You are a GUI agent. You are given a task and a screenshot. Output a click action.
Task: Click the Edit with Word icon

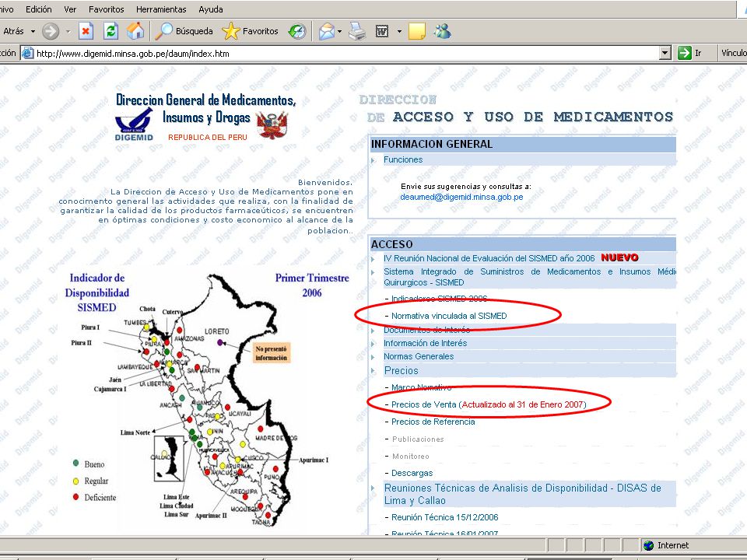382,31
